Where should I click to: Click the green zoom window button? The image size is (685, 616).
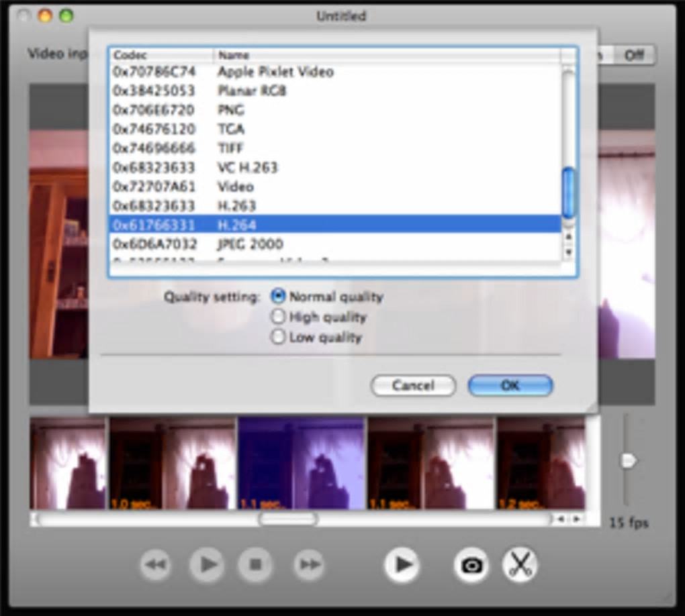[66, 16]
